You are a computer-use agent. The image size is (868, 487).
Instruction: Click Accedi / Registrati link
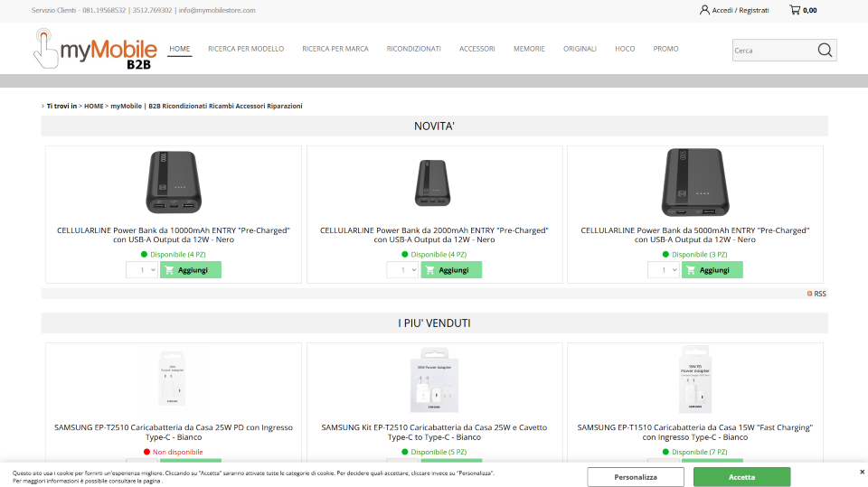(741, 10)
